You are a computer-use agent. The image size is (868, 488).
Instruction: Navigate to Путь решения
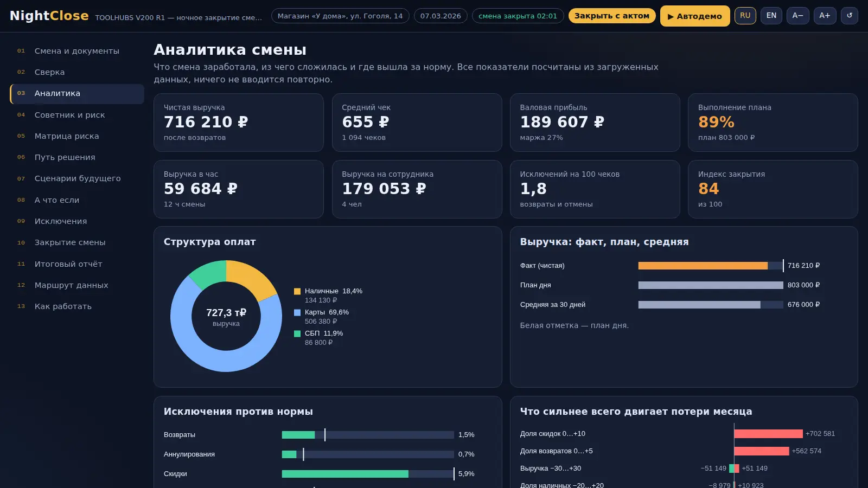[x=77, y=157]
